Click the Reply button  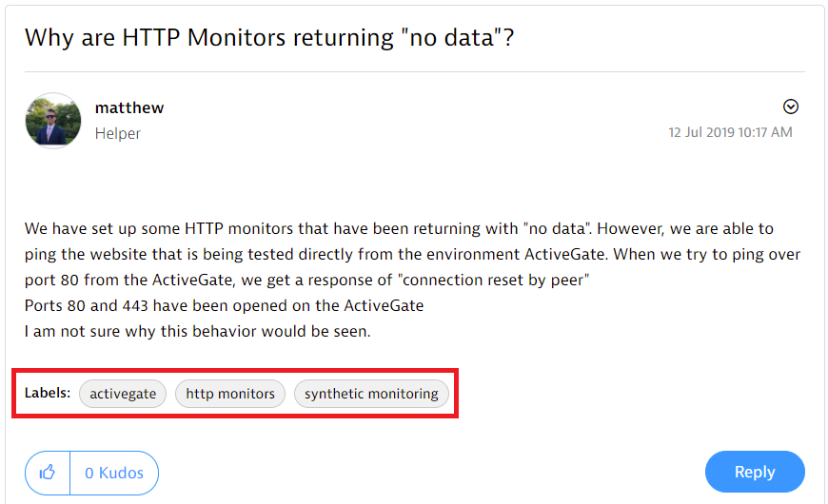pyautogui.click(x=755, y=472)
